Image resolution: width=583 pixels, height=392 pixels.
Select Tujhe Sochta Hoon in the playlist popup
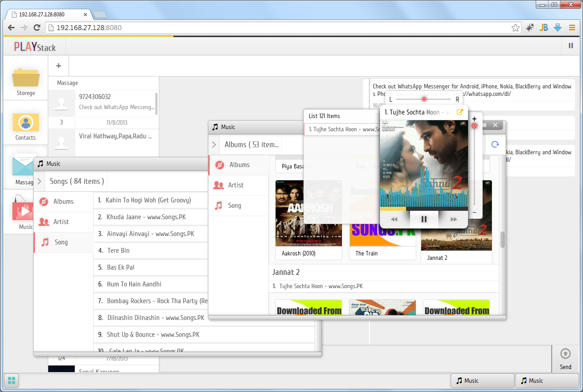pos(341,129)
